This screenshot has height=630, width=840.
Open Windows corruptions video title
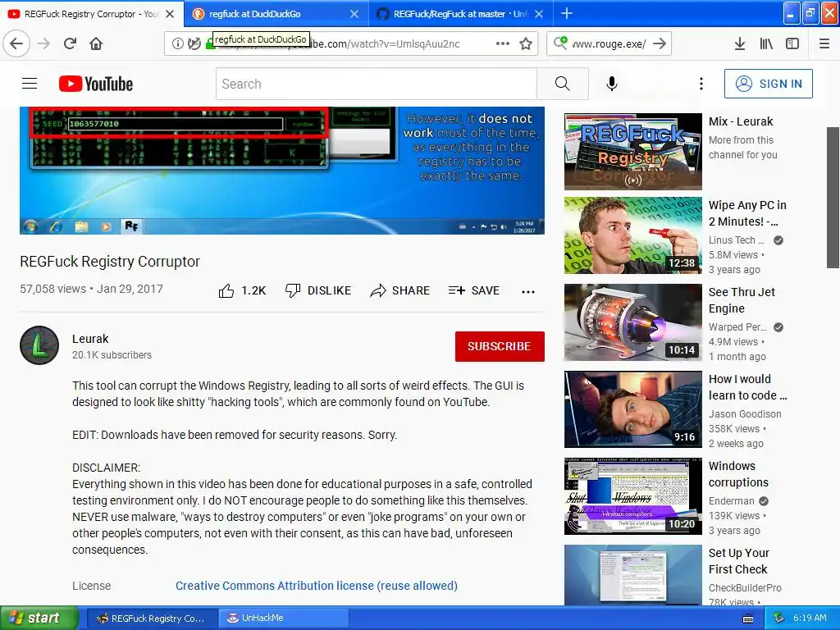(x=739, y=474)
